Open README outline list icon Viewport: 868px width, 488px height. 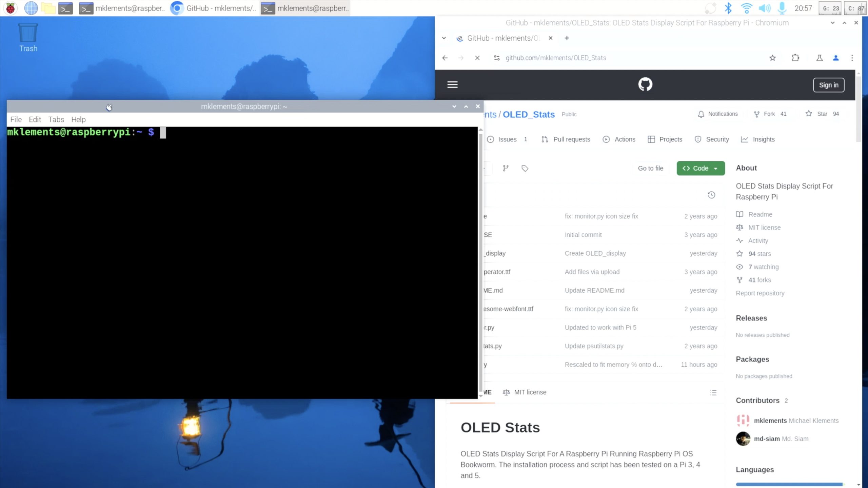[x=713, y=392]
